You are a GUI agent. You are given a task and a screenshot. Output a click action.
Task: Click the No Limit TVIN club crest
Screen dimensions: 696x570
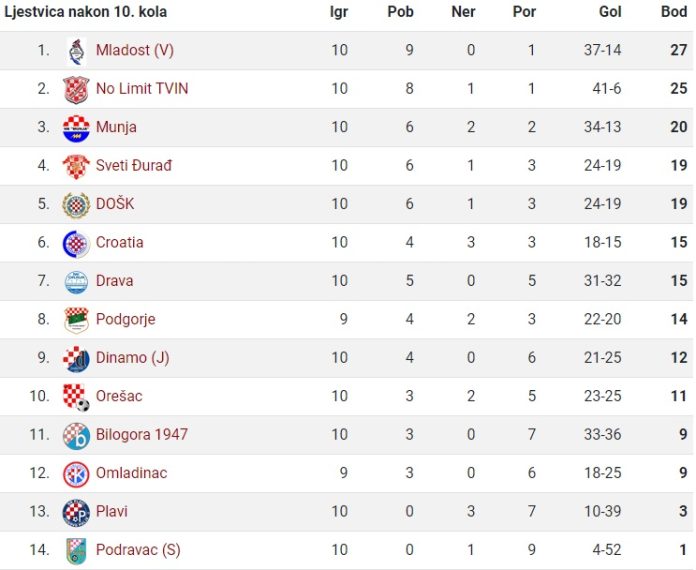pos(76,89)
